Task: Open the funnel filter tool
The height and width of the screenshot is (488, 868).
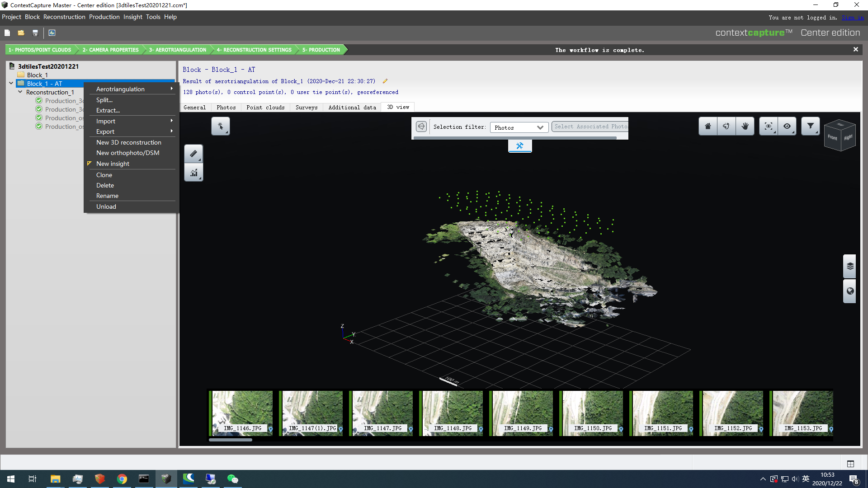Action: click(x=811, y=126)
